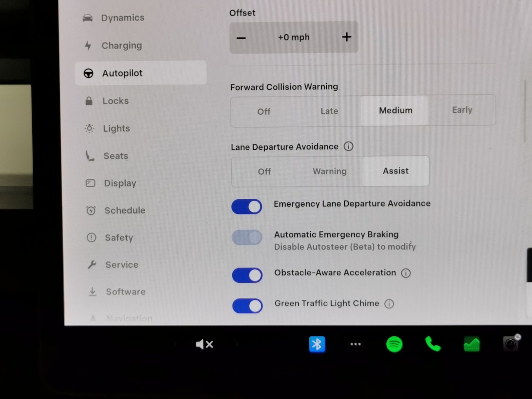The height and width of the screenshot is (399, 532).
Task: Show info for Green Traffic Light Chime
Action: 389,304
